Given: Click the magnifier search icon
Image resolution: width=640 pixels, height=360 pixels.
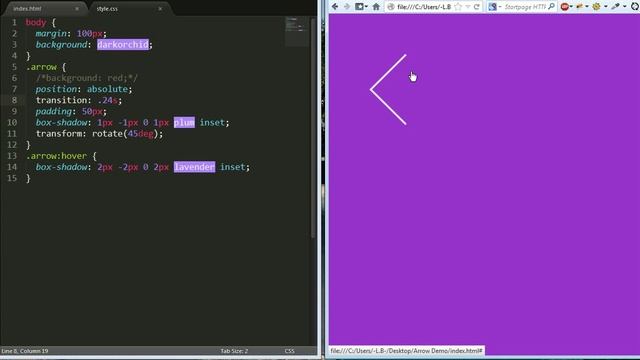Looking at the screenshot, I should point(551,7).
